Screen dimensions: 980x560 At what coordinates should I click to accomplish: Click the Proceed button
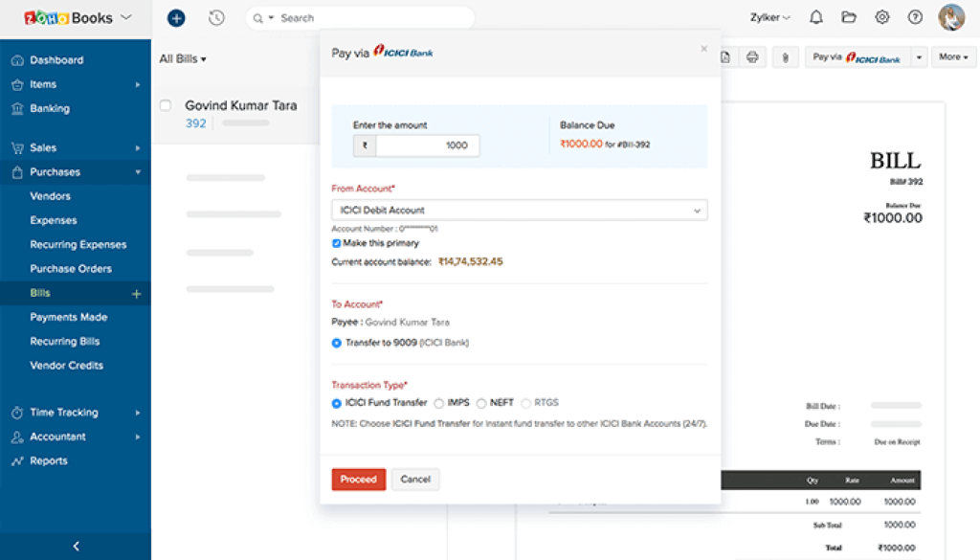pos(359,480)
